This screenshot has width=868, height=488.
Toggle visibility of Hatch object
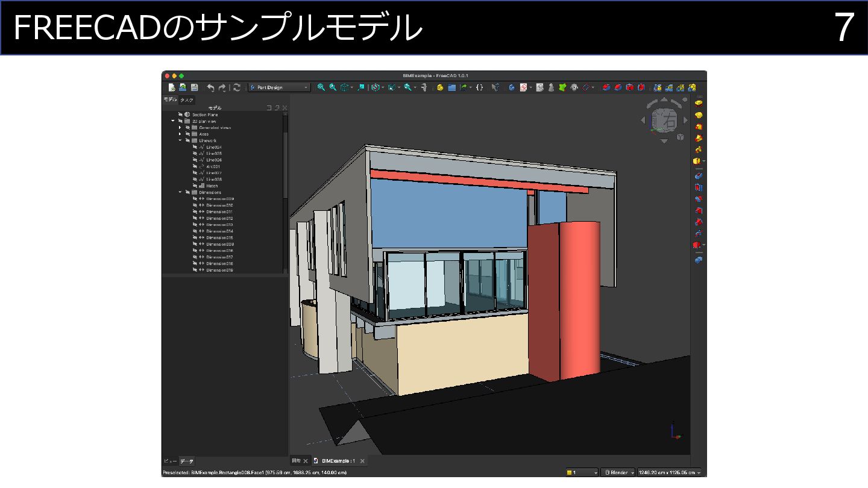click(x=195, y=186)
